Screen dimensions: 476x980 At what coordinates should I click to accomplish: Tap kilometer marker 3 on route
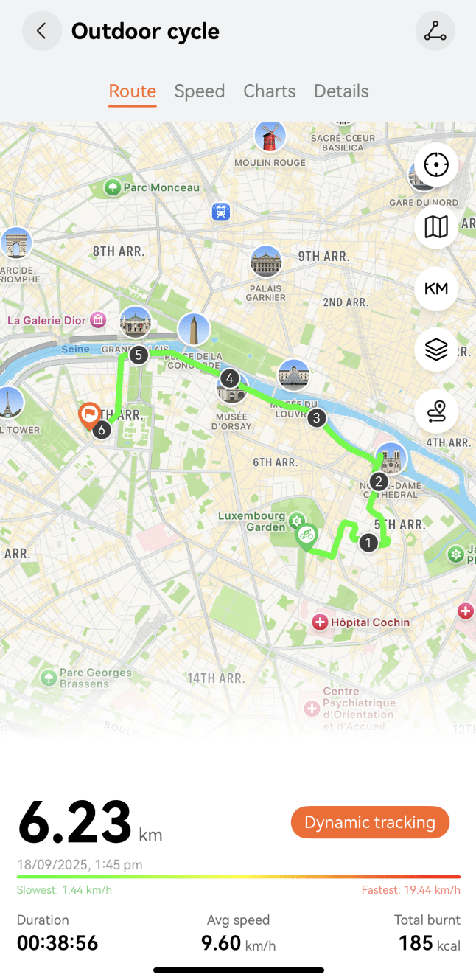[x=316, y=418]
